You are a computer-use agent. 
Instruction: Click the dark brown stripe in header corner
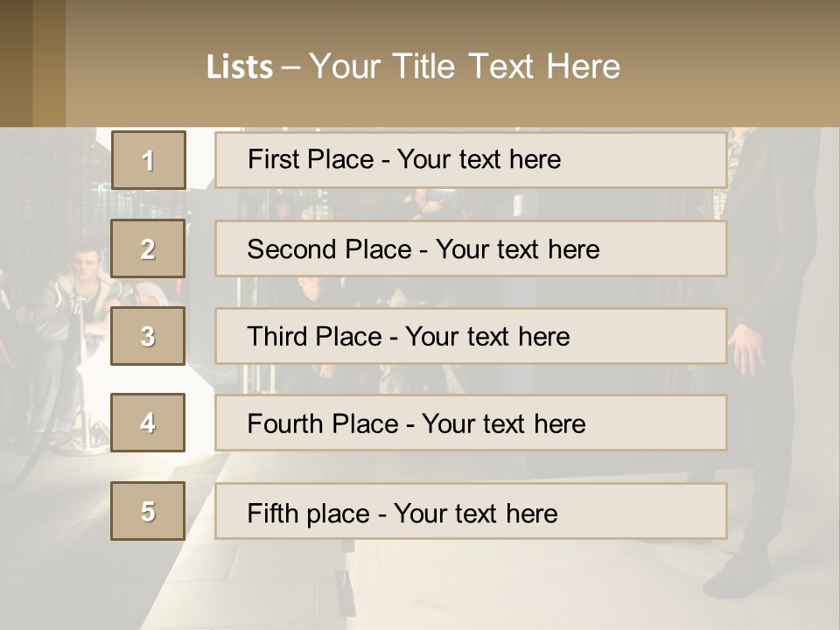[16, 63]
